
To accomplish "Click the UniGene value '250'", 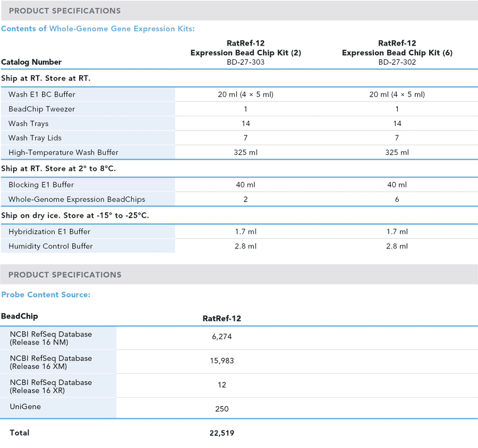I will coord(221,409).
